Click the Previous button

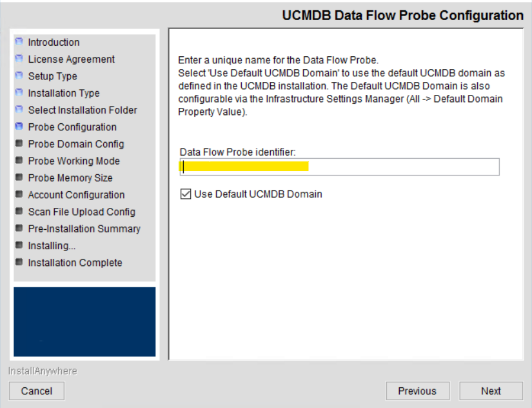(417, 391)
